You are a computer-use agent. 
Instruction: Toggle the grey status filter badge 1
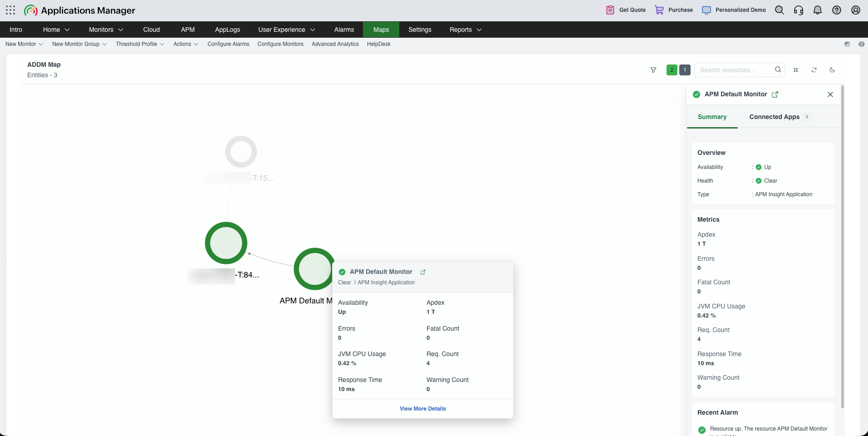(x=685, y=70)
